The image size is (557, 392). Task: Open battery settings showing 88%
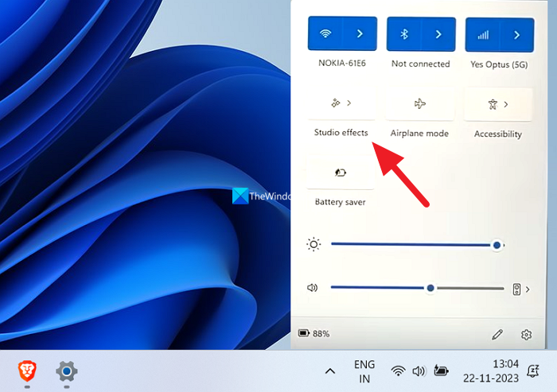click(x=314, y=333)
